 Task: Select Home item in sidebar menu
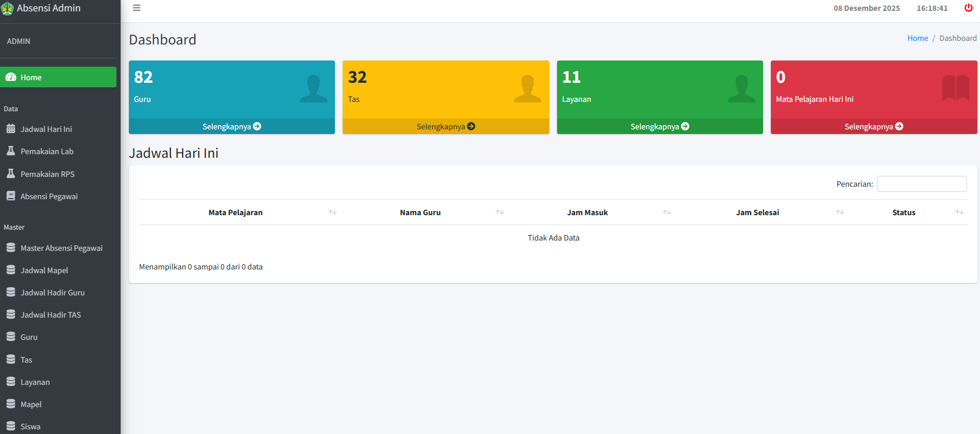pos(58,77)
